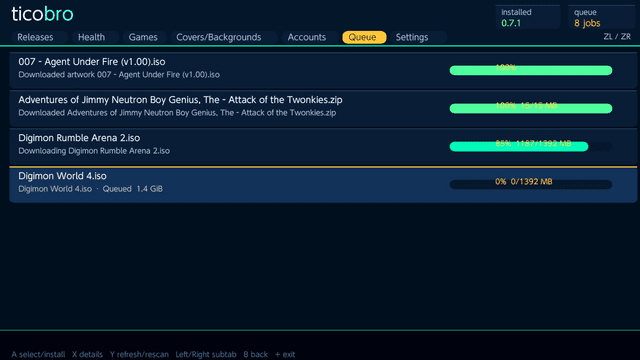Click the queue 8 jobs badge
Screen dimensions: 640x360
point(602,18)
